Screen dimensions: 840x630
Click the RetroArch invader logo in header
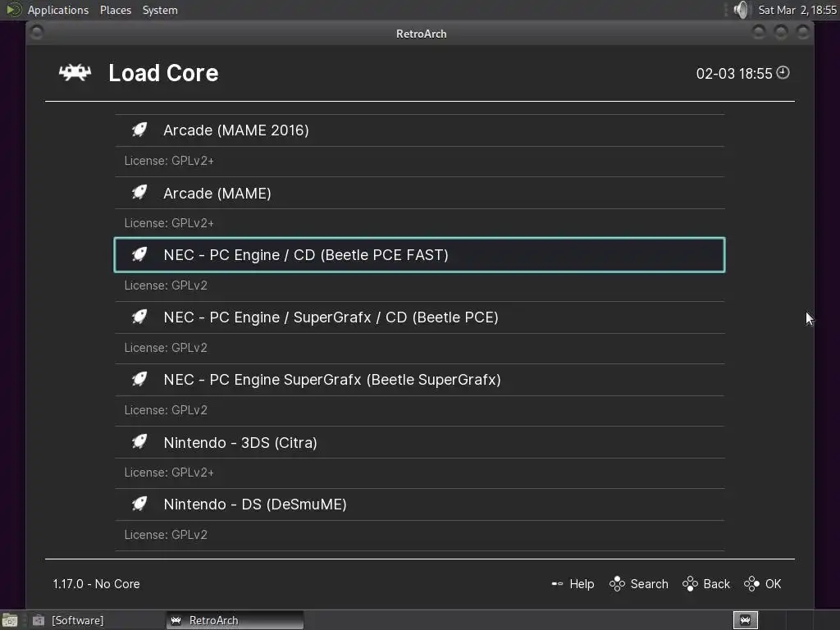[75, 72]
